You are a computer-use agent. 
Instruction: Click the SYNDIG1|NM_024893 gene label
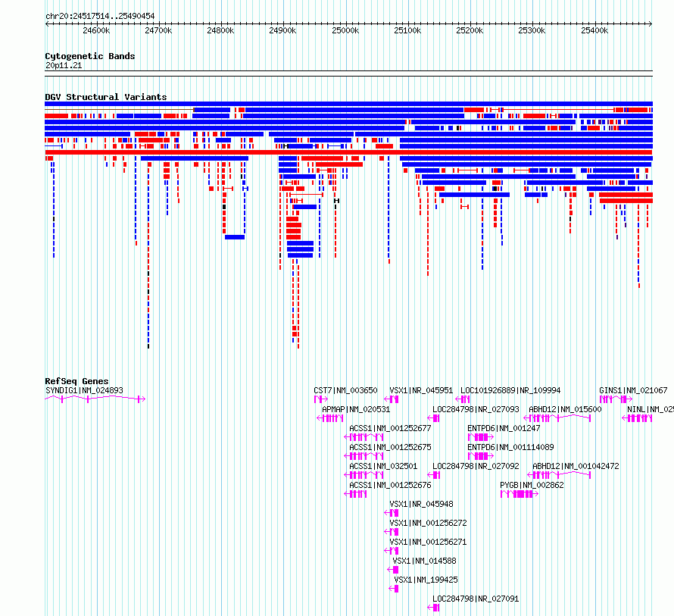tap(84, 391)
